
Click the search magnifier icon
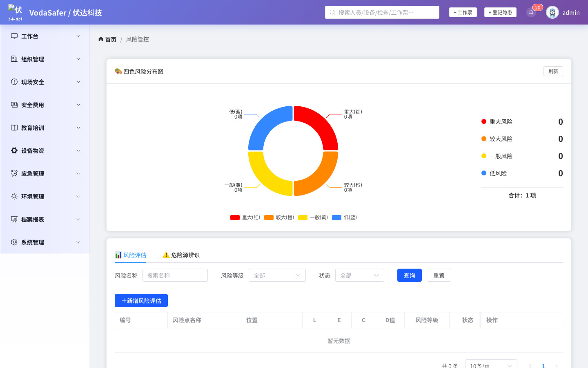(x=332, y=12)
